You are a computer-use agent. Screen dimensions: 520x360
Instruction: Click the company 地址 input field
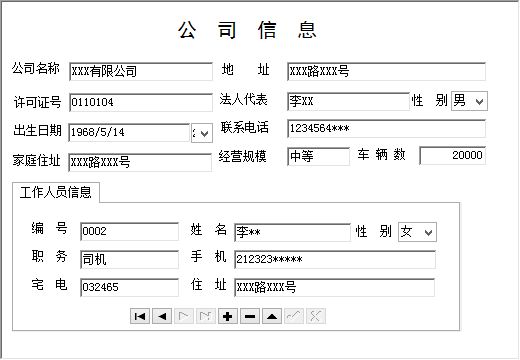pyautogui.click(x=386, y=71)
